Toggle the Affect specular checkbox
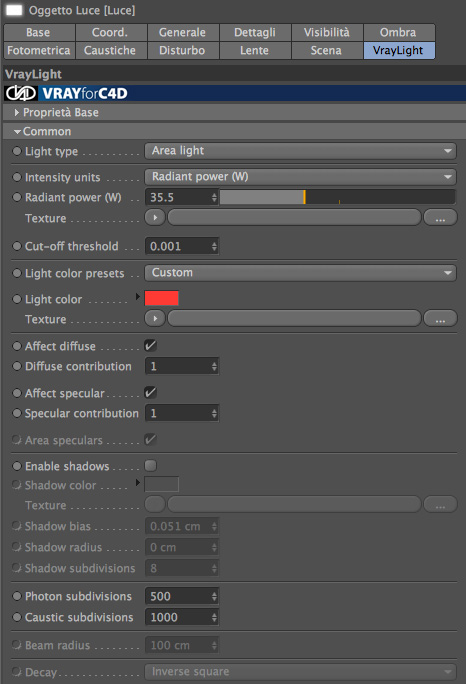This screenshot has height=684, width=466. 151,393
